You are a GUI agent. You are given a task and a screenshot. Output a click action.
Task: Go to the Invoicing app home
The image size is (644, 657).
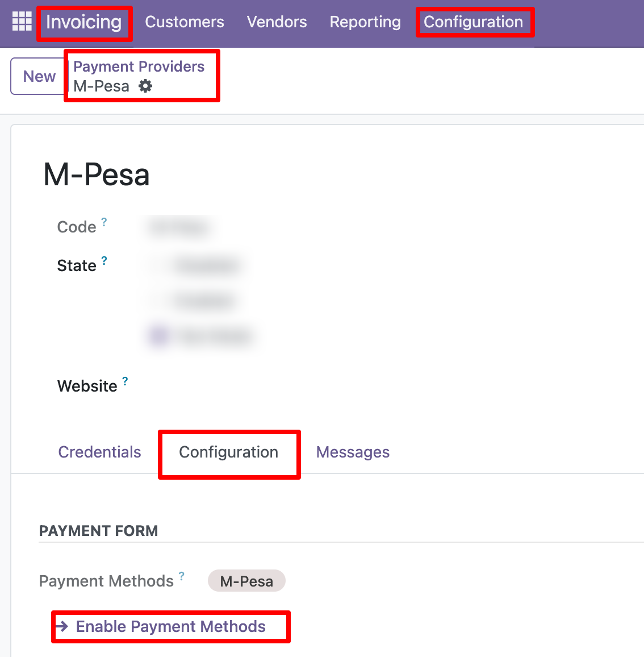(84, 22)
